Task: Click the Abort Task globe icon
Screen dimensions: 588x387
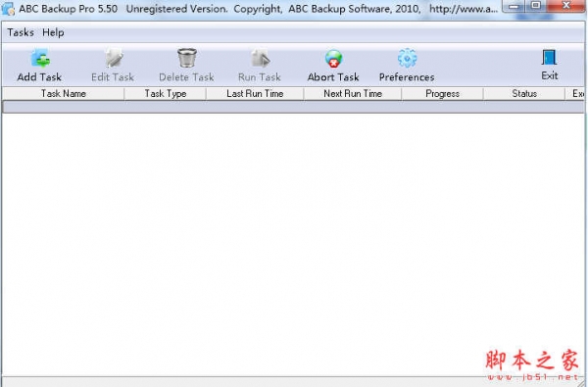Action: coord(333,59)
